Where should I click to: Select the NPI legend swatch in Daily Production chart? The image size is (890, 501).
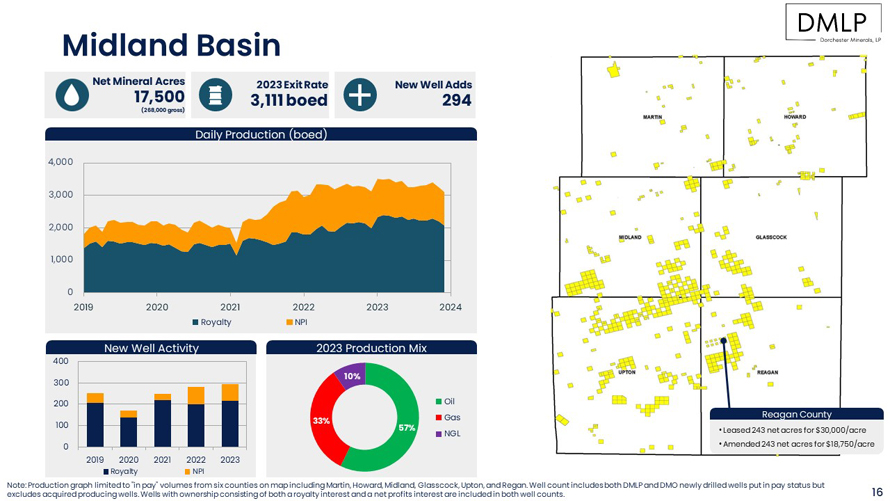pyautogui.click(x=289, y=322)
